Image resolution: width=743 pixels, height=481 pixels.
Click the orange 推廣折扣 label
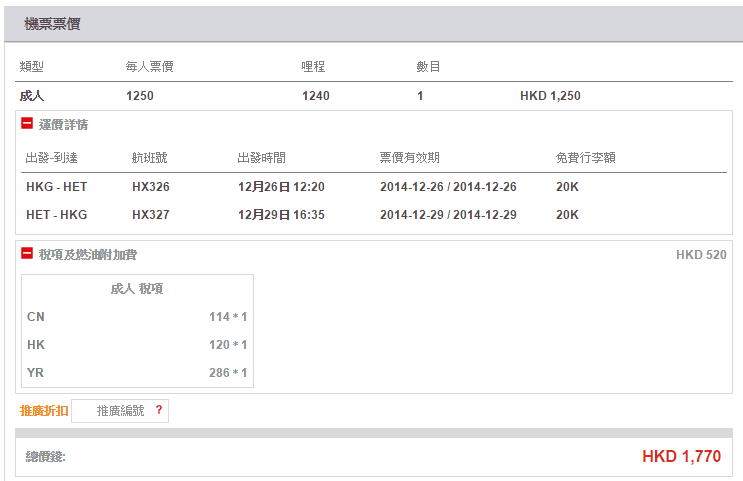click(x=44, y=410)
